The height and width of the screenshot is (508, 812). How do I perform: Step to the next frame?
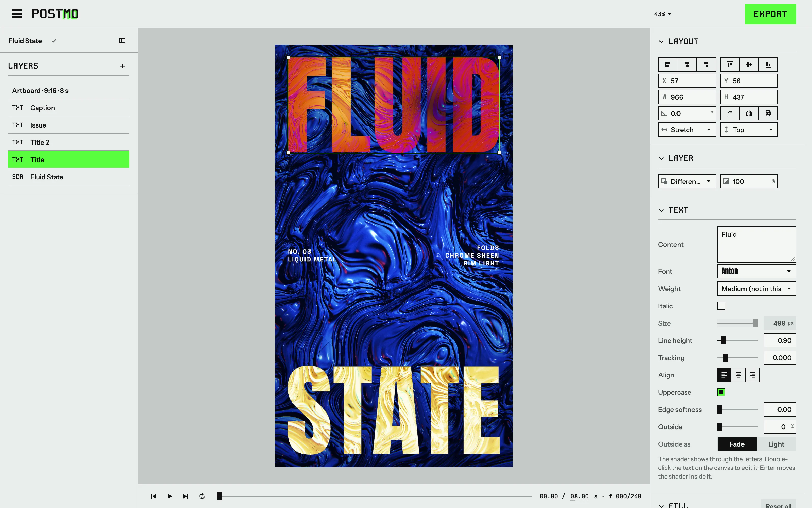click(x=185, y=496)
